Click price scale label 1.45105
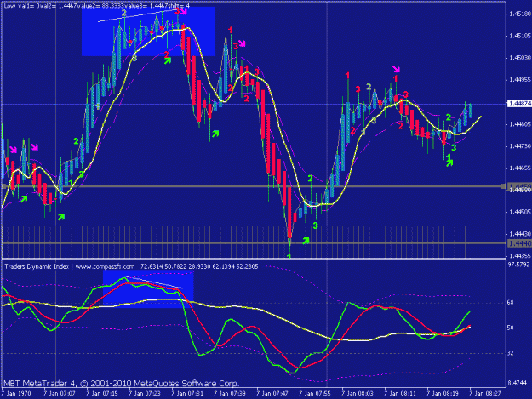 [519, 36]
